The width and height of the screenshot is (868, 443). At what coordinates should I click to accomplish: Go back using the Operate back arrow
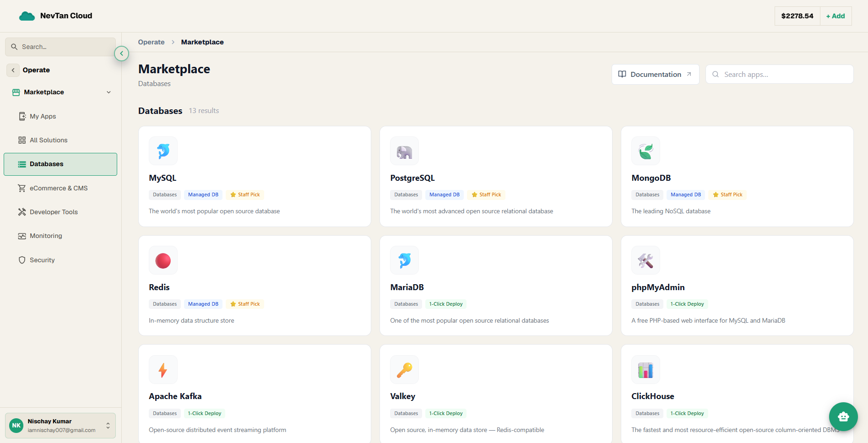tap(13, 70)
